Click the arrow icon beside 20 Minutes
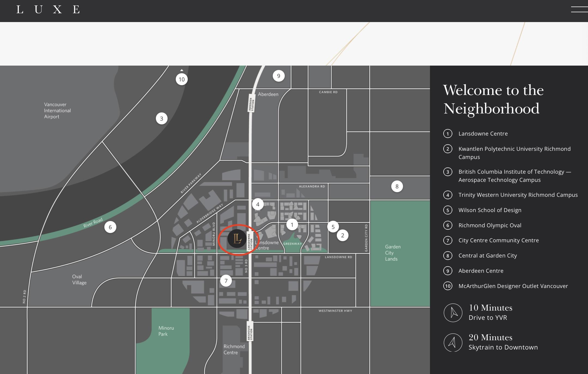Viewport: 588px width, 374px height. [x=453, y=342]
